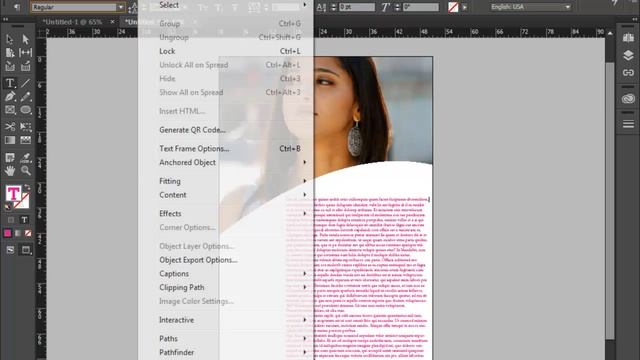This screenshot has width=640, height=360.
Task: Open the CC Libraries panel icon
Action: [x=628, y=98]
